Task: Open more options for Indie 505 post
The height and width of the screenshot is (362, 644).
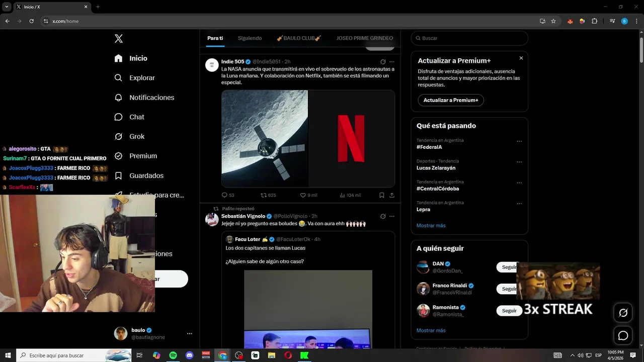Action: point(392,61)
